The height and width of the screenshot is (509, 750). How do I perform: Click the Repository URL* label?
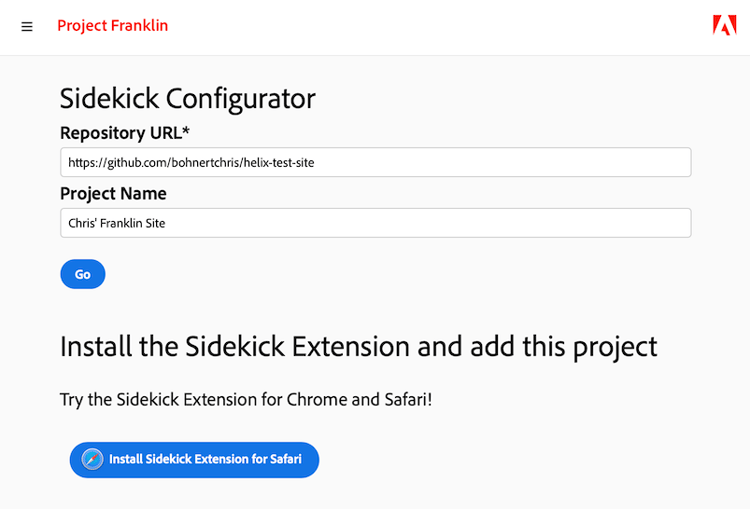point(120,133)
